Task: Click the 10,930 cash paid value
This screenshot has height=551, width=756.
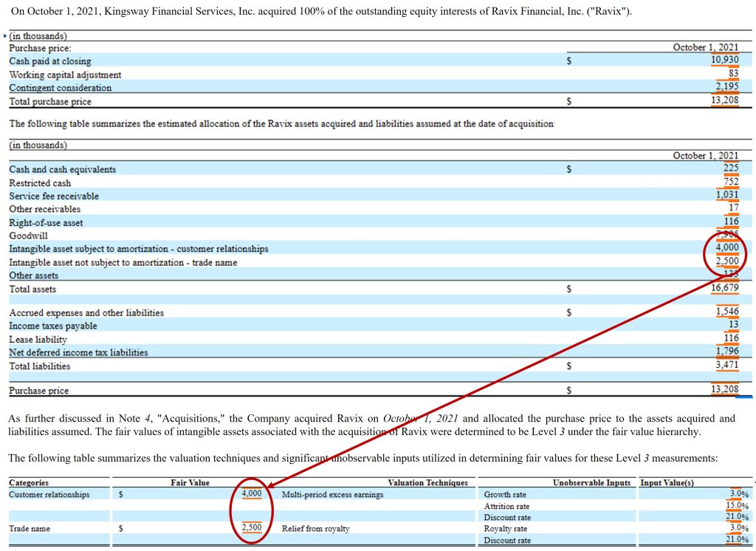Action: pyautogui.click(x=725, y=60)
